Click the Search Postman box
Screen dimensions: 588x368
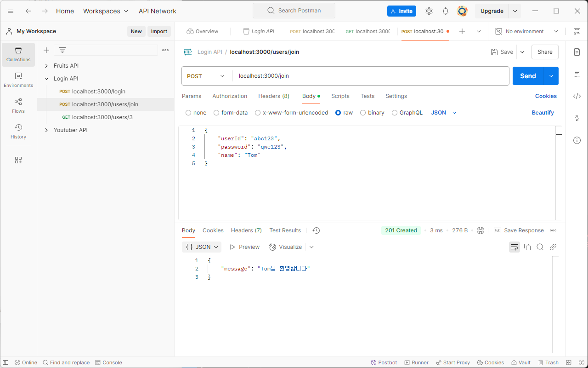coord(294,11)
